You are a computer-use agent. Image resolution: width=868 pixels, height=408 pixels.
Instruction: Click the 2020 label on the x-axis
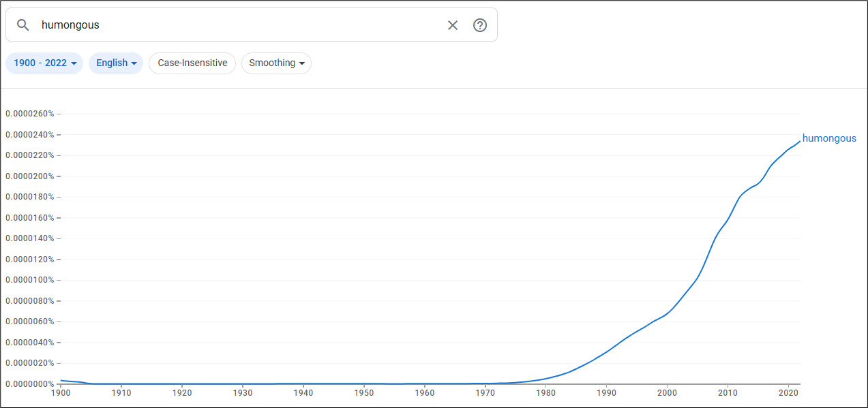(788, 392)
